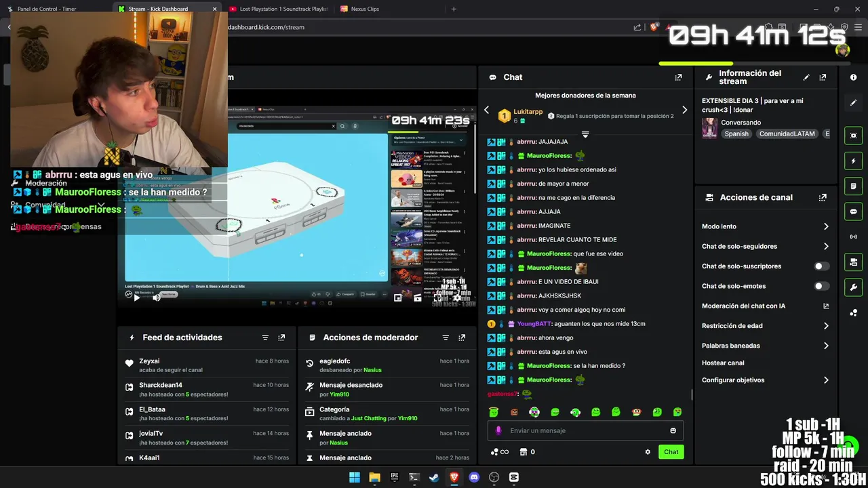
Task: Click Lukitarpp top donor name
Action: tap(528, 112)
